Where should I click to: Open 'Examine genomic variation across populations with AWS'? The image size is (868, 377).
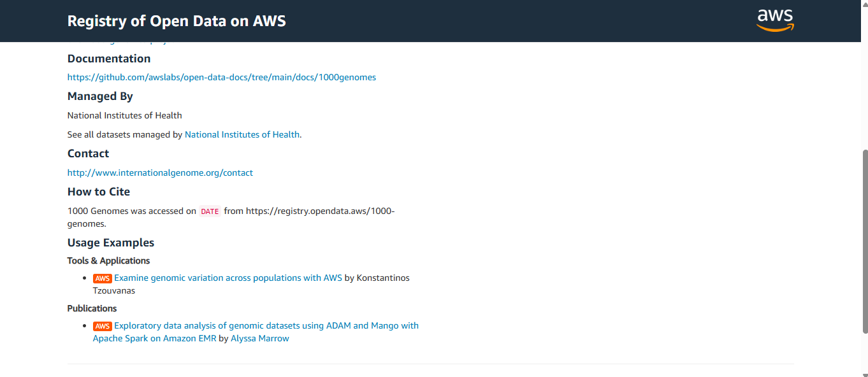coord(228,278)
